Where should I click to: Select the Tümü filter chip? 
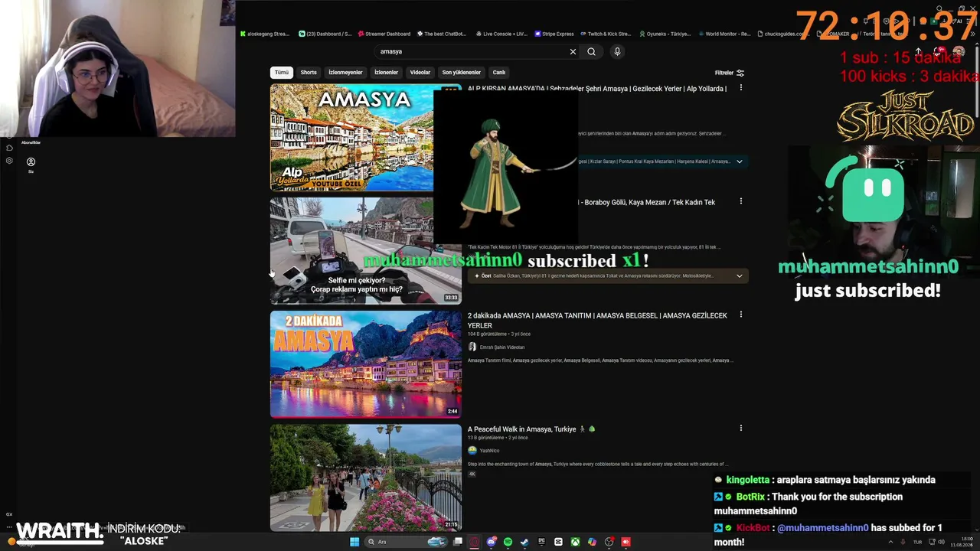(282, 73)
